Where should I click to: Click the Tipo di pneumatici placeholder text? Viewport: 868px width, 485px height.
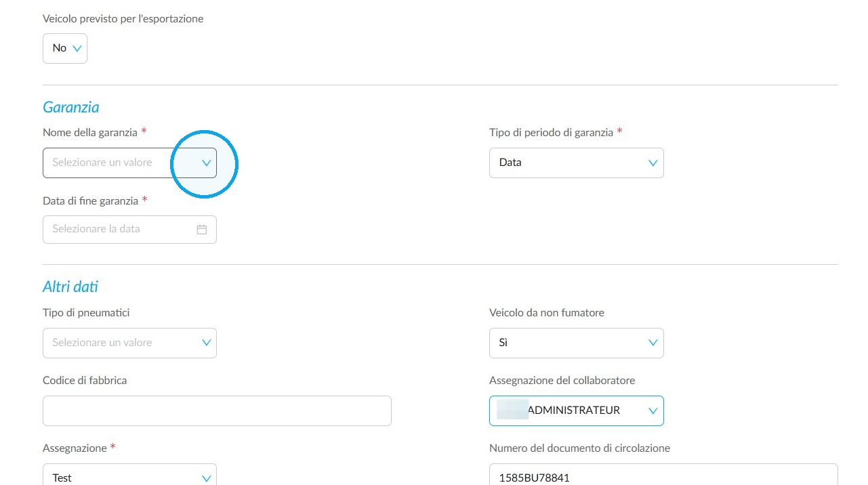coord(102,343)
